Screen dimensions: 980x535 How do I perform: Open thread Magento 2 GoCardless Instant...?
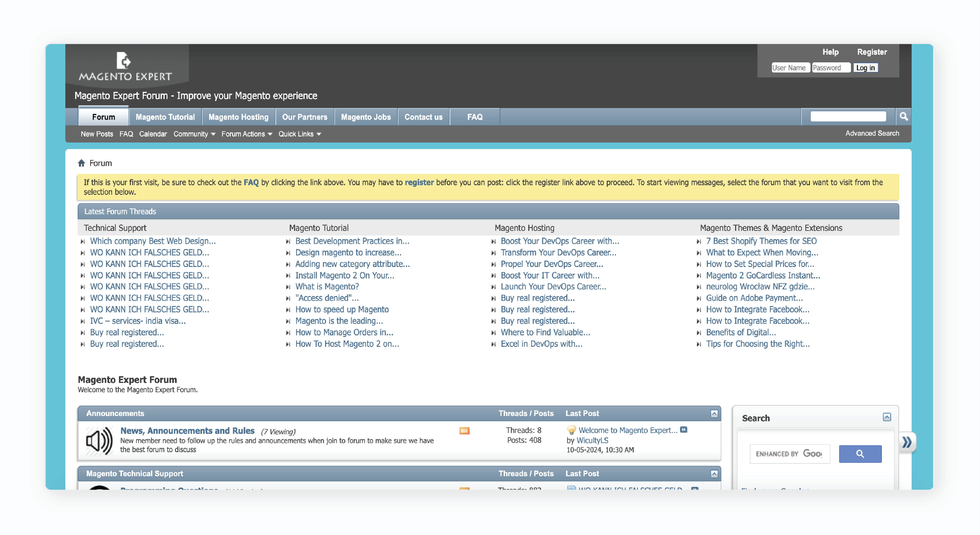(x=763, y=275)
